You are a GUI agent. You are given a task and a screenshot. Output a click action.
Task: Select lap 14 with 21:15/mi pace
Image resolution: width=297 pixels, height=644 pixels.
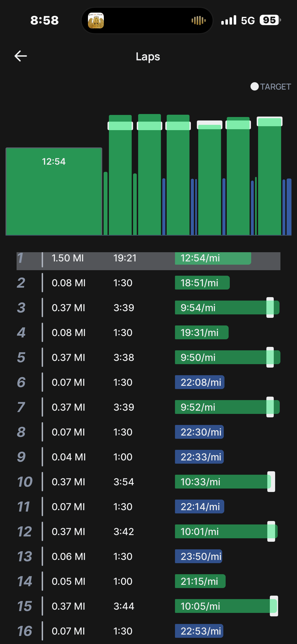148,581
